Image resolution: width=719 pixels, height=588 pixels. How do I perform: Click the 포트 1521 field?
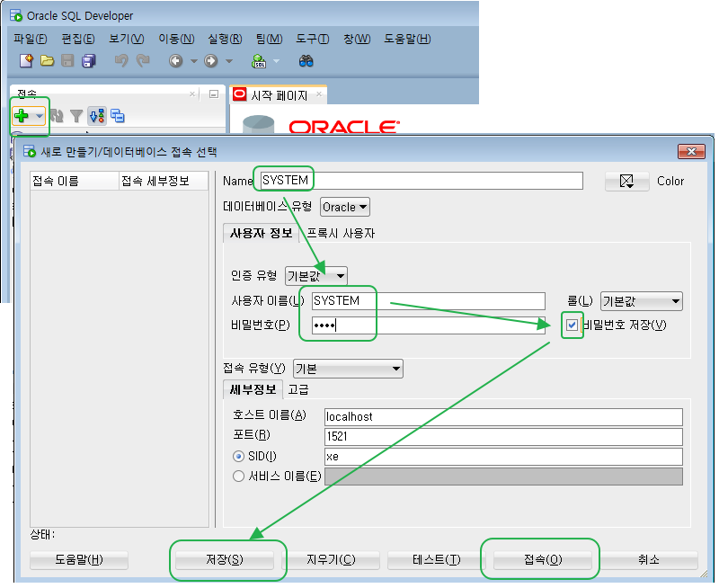tap(503, 437)
